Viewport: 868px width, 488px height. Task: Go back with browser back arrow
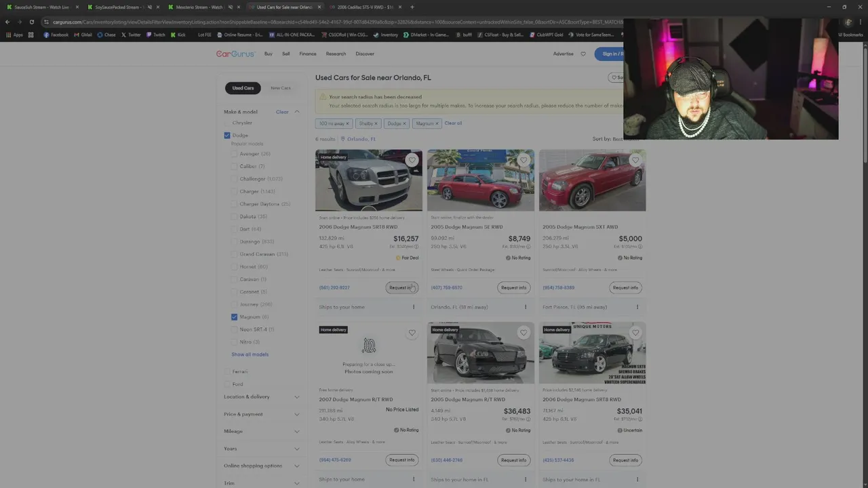(7, 22)
